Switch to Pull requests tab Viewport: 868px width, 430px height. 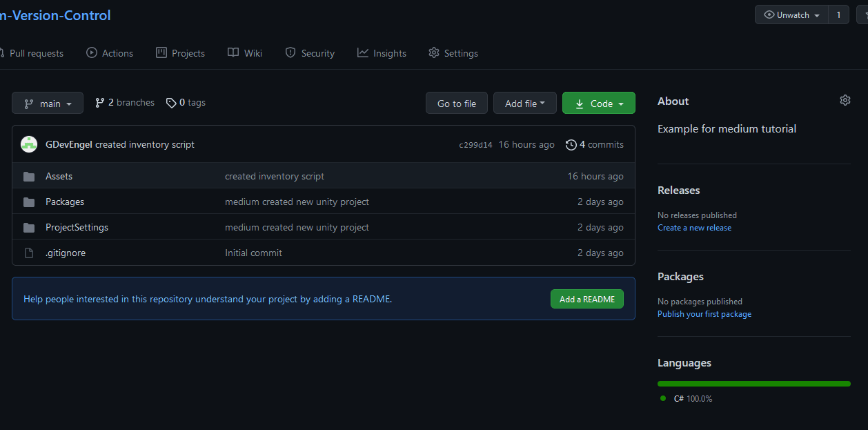(30, 53)
